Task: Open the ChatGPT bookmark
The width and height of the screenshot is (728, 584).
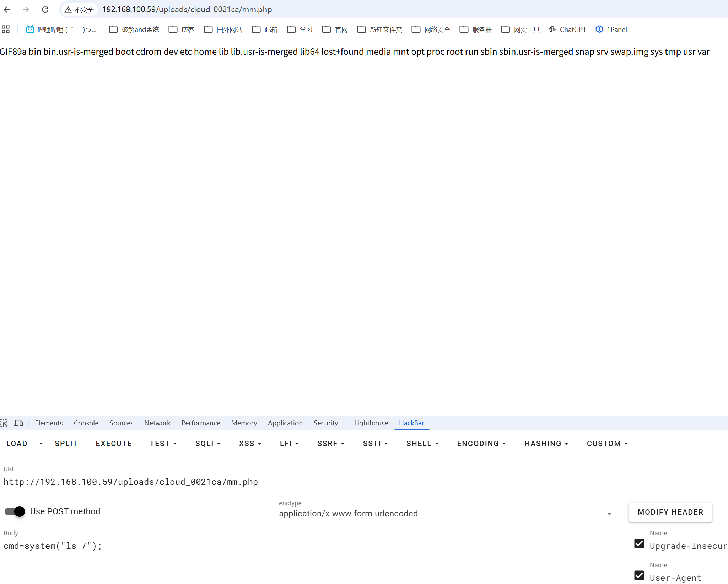Action: point(568,30)
